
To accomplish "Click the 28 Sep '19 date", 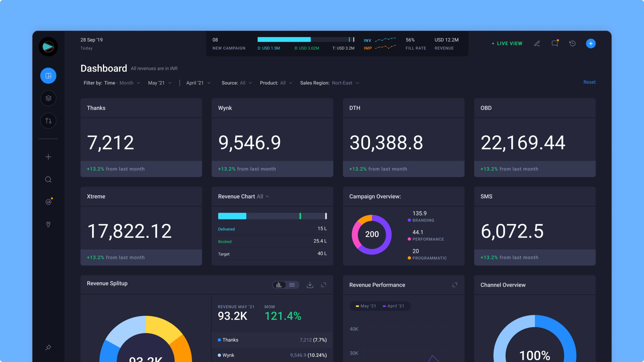I will pyautogui.click(x=92, y=40).
